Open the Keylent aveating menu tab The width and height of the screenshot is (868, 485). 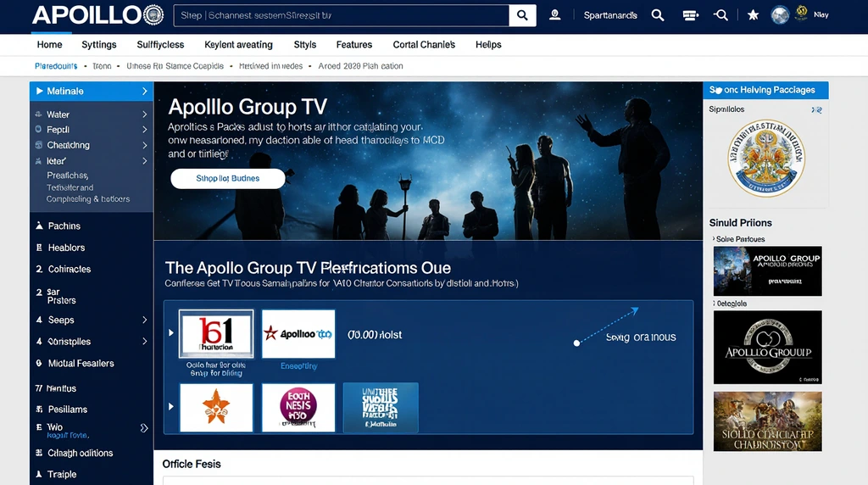(x=238, y=45)
